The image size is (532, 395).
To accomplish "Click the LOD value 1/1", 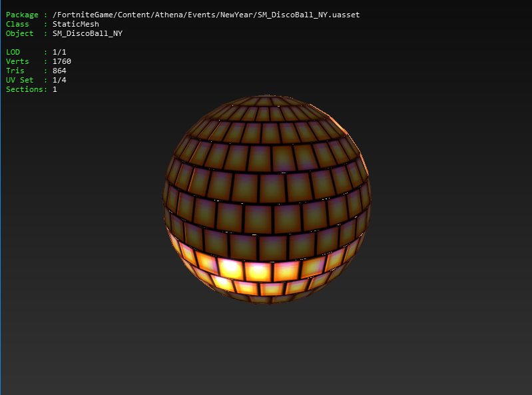I will click(x=59, y=52).
